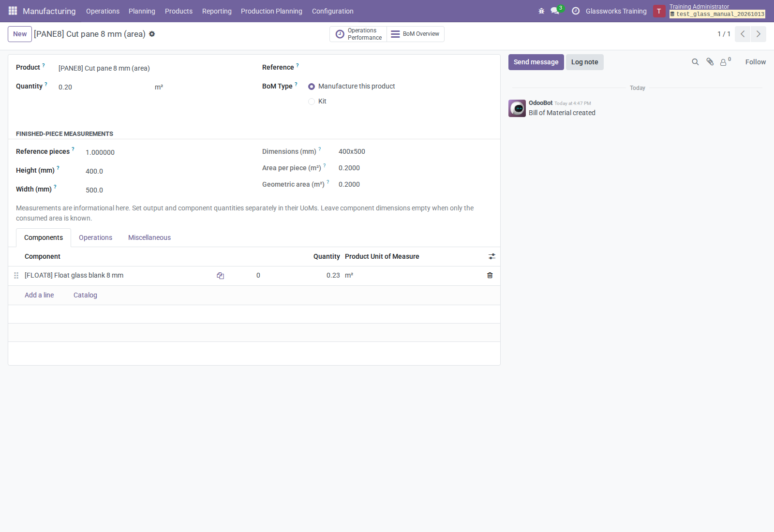Open the followers count icon
Viewport: 774px width, 532px height.
pyautogui.click(x=725, y=62)
